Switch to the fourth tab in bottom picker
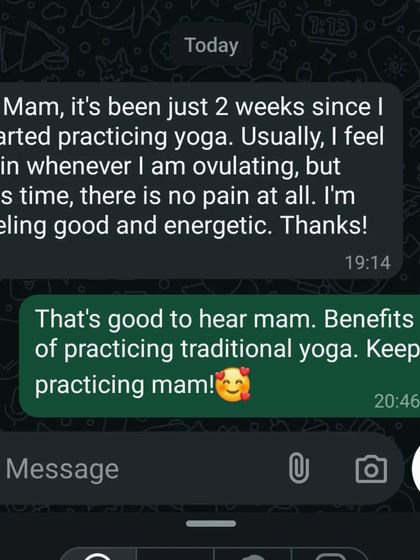Screen dimensions: 420x560 click(x=330, y=553)
